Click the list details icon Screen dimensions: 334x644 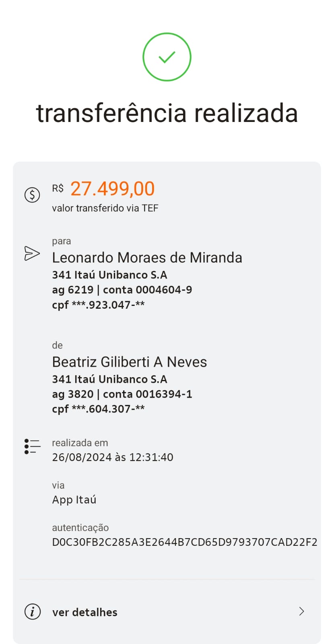(x=32, y=446)
